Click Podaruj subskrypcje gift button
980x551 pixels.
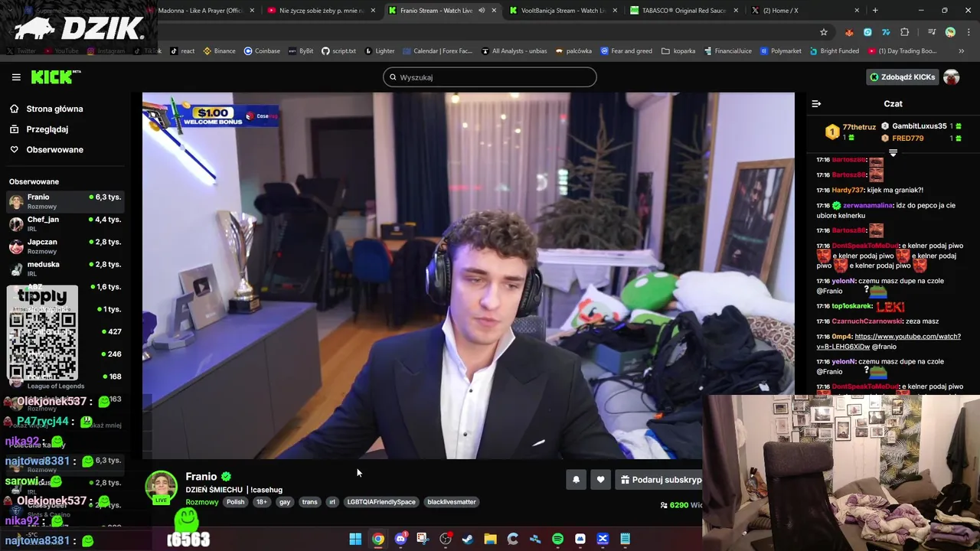pyautogui.click(x=661, y=480)
